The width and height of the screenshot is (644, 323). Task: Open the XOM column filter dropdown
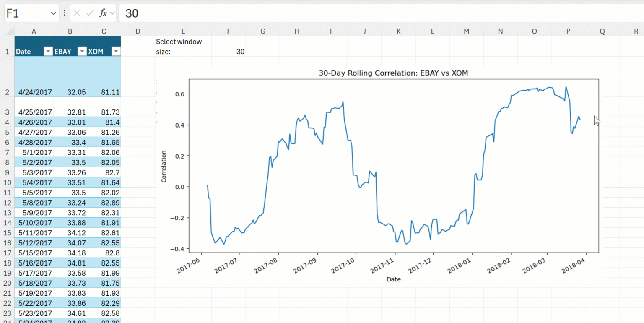116,52
